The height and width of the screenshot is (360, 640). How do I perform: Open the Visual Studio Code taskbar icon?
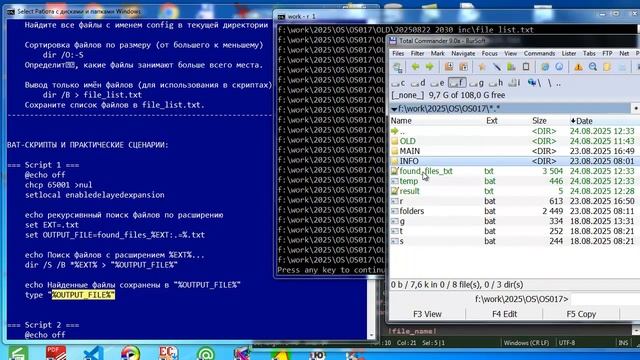pos(93,353)
